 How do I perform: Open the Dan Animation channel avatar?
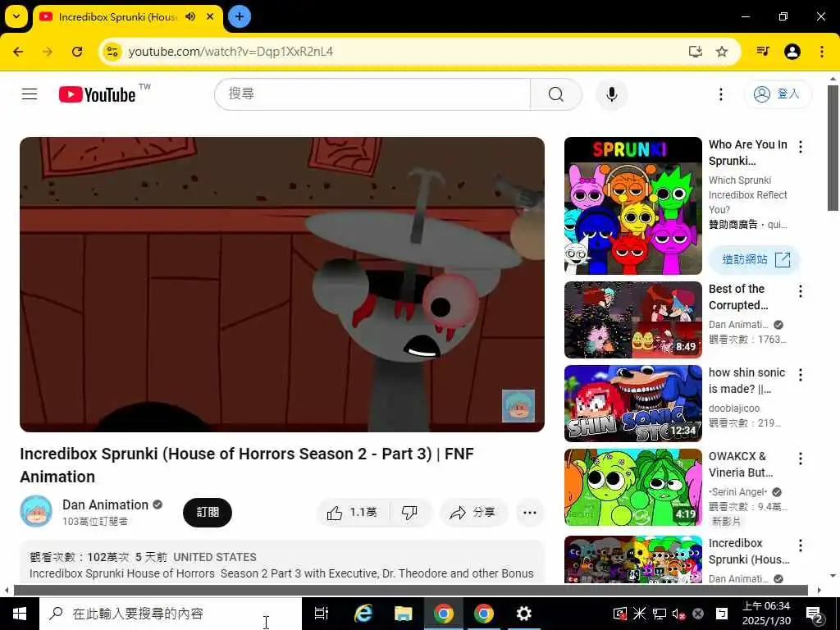coord(36,511)
